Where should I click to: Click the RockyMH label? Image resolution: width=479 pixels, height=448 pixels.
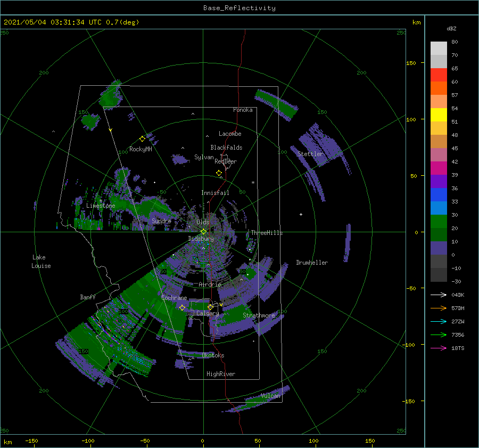[141, 149]
